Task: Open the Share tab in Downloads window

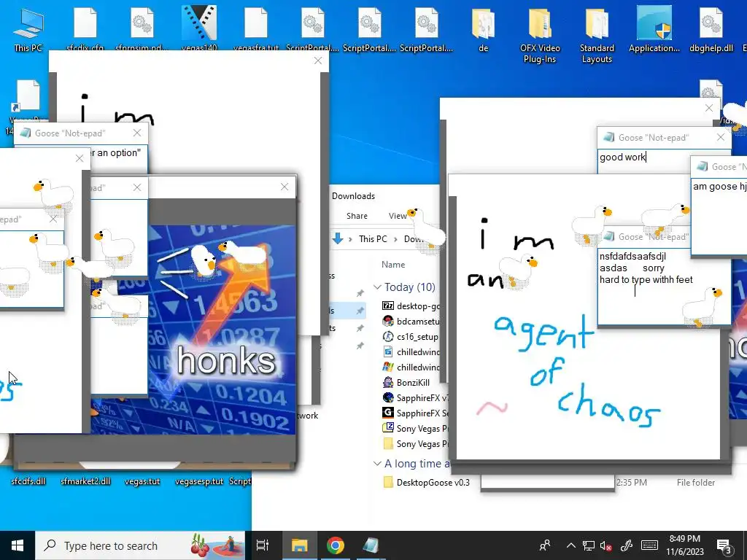Action: [x=357, y=216]
